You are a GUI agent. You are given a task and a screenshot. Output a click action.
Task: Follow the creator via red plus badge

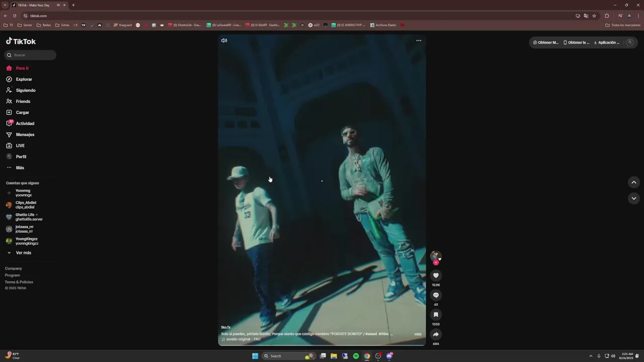click(x=436, y=262)
